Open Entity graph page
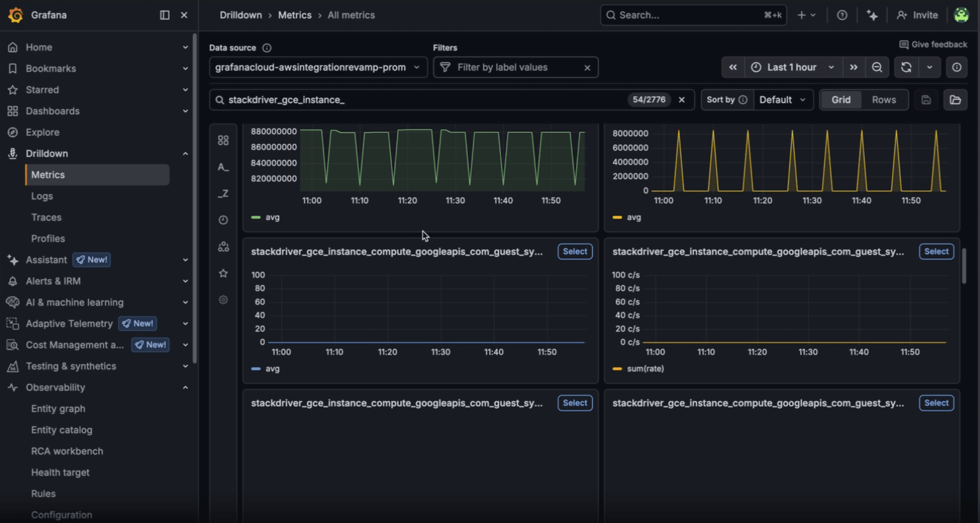 [58, 409]
